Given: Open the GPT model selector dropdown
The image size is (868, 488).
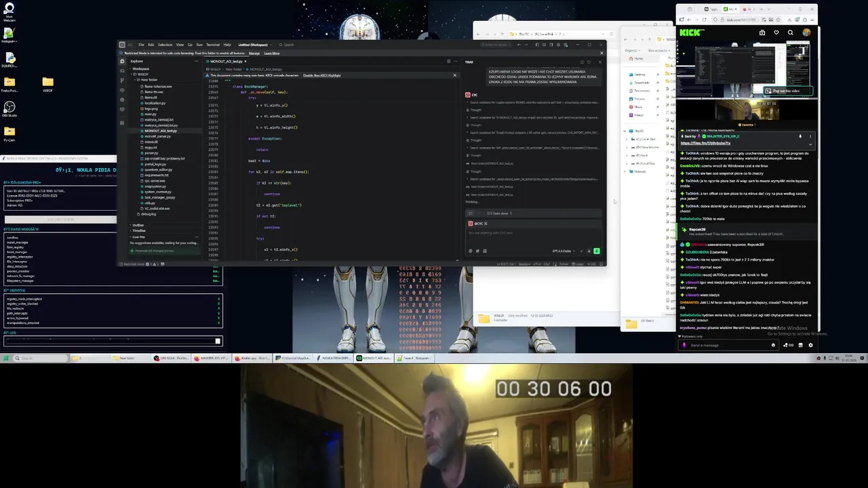Looking at the screenshot, I should 563,251.
